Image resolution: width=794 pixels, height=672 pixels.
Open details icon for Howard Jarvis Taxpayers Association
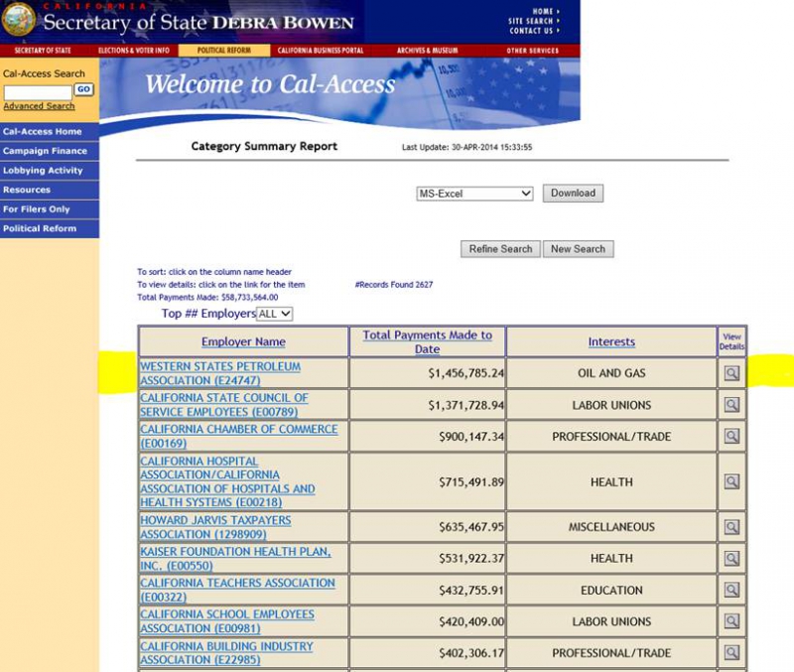tap(731, 527)
